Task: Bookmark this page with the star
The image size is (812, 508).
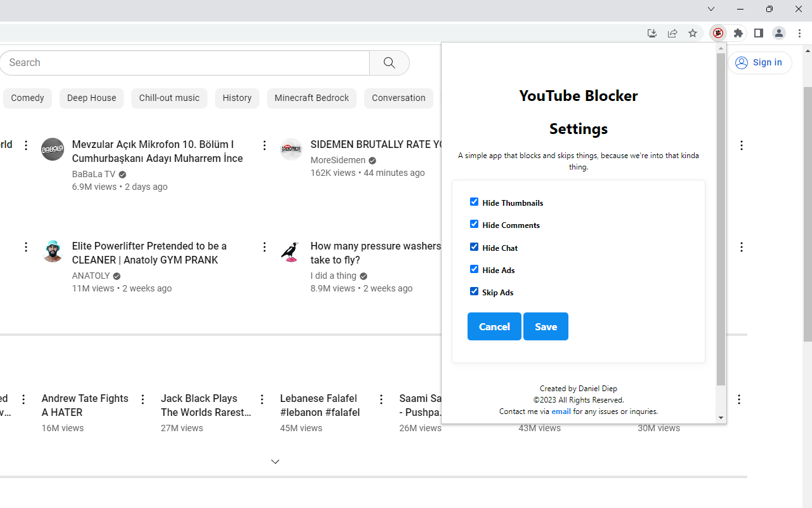Action: click(693, 33)
